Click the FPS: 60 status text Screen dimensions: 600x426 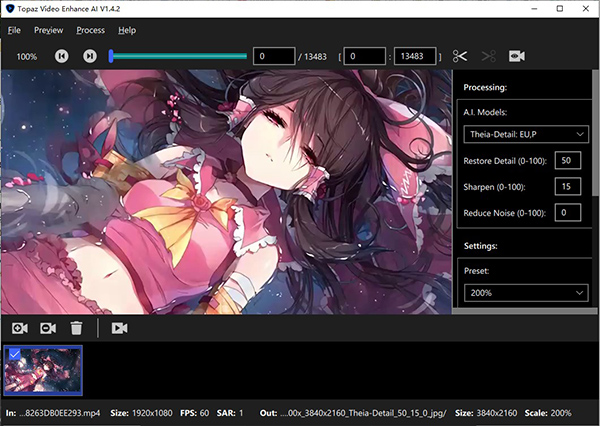tap(194, 413)
